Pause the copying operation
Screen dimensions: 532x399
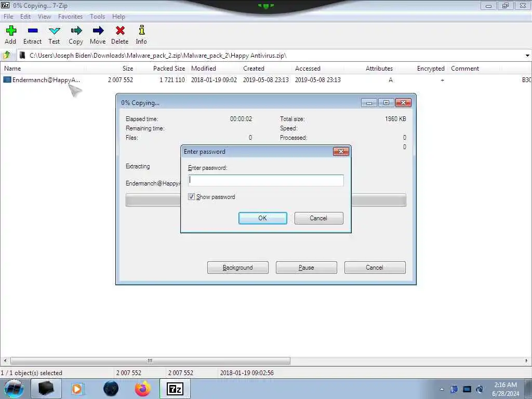tap(306, 268)
